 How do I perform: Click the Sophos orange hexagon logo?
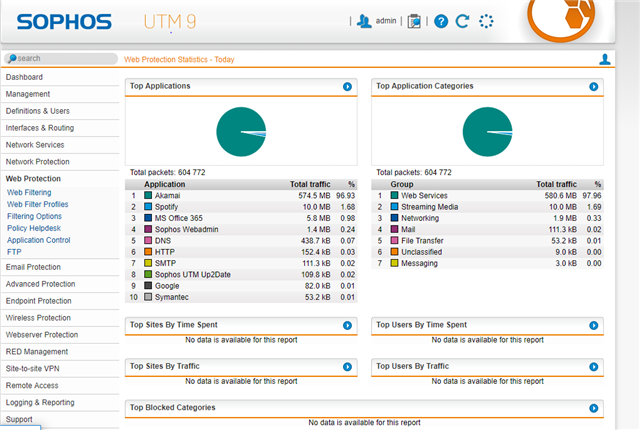(562, 18)
